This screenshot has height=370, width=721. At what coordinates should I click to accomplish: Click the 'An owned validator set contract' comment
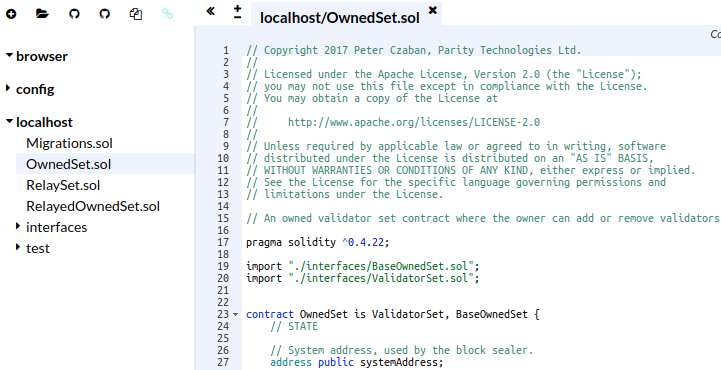point(482,218)
